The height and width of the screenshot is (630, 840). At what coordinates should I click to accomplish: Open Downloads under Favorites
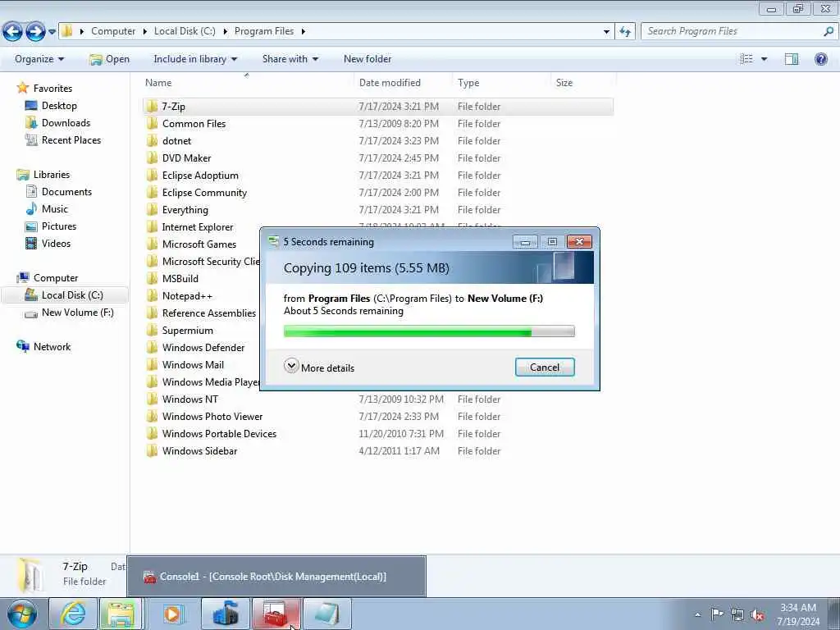click(x=66, y=123)
